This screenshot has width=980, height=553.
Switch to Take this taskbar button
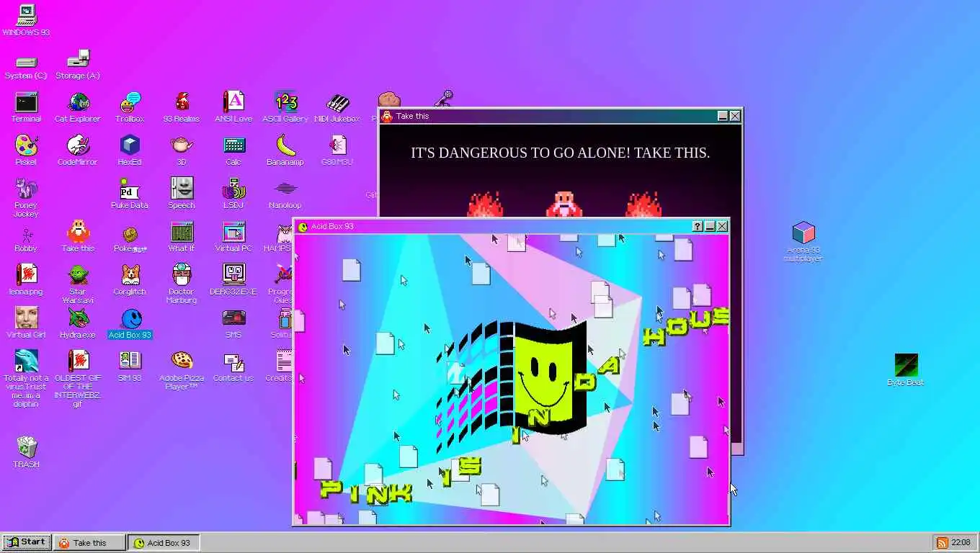pyautogui.click(x=89, y=543)
